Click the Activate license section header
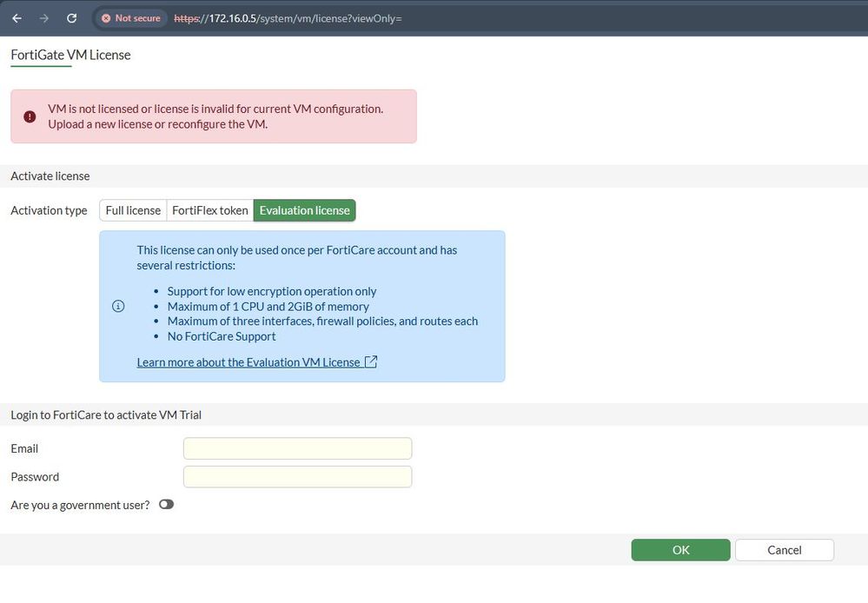 pyautogui.click(x=50, y=176)
